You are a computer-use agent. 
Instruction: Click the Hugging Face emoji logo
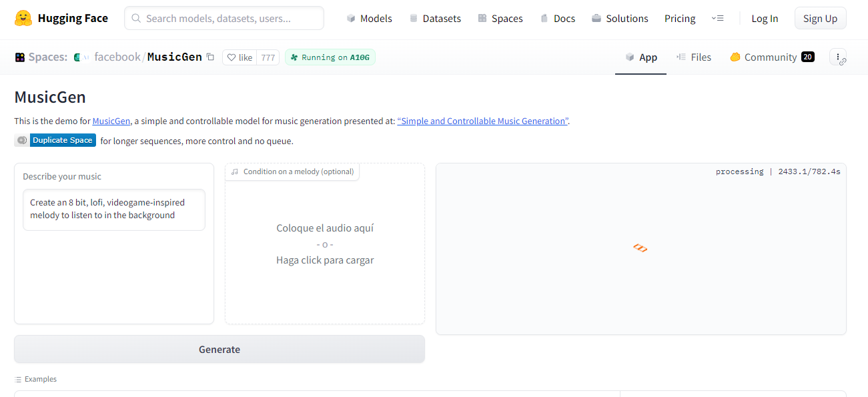tap(23, 18)
